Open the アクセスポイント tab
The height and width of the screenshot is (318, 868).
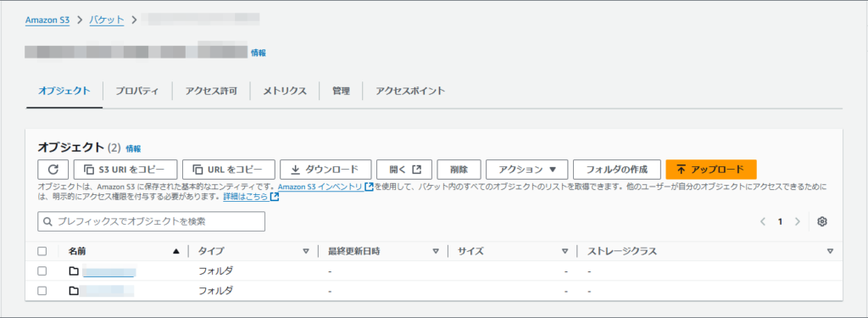click(x=410, y=91)
